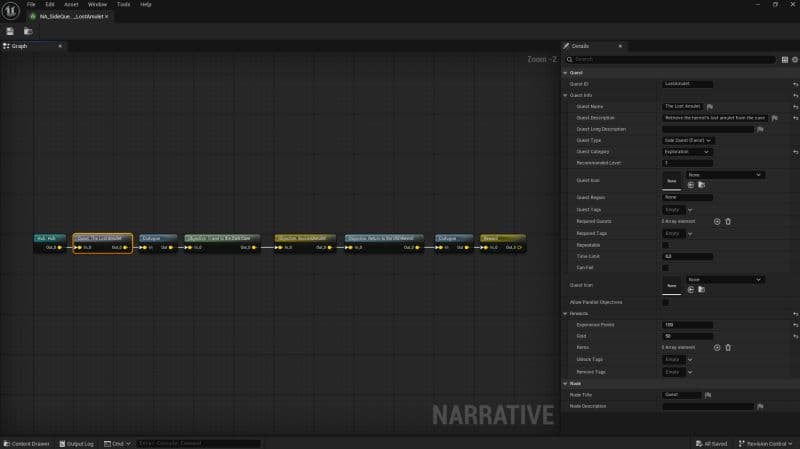Use selected asset for Quest Icon below Can Fail
Image resolution: width=800 pixels, height=449 pixels.
(691, 290)
